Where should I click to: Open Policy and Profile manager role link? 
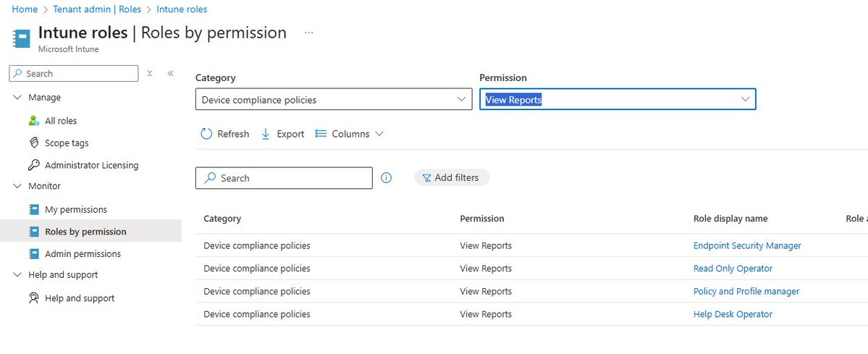(746, 291)
